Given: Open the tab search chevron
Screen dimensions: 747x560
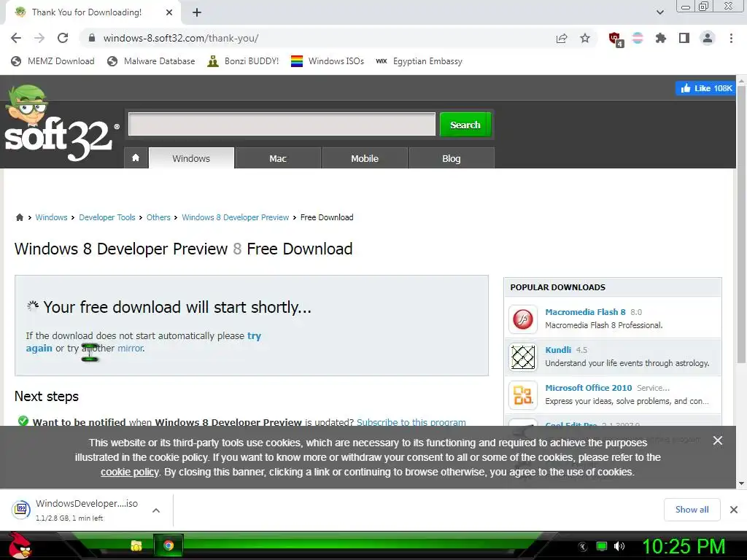Looking at the screenshot, I should click(x=659, y=12).
